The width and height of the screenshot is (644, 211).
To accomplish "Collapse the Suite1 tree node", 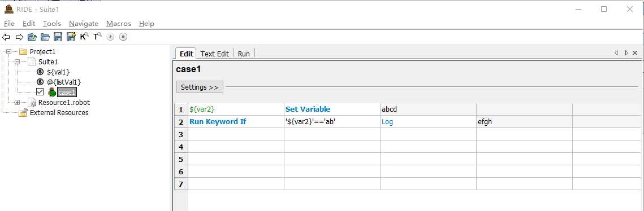I will pos(18,62).
